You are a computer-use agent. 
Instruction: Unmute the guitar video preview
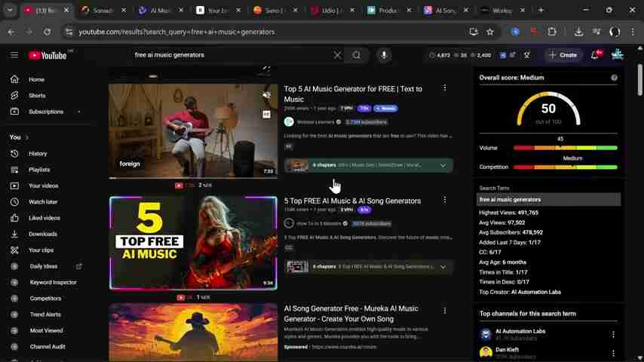(266, 95)
